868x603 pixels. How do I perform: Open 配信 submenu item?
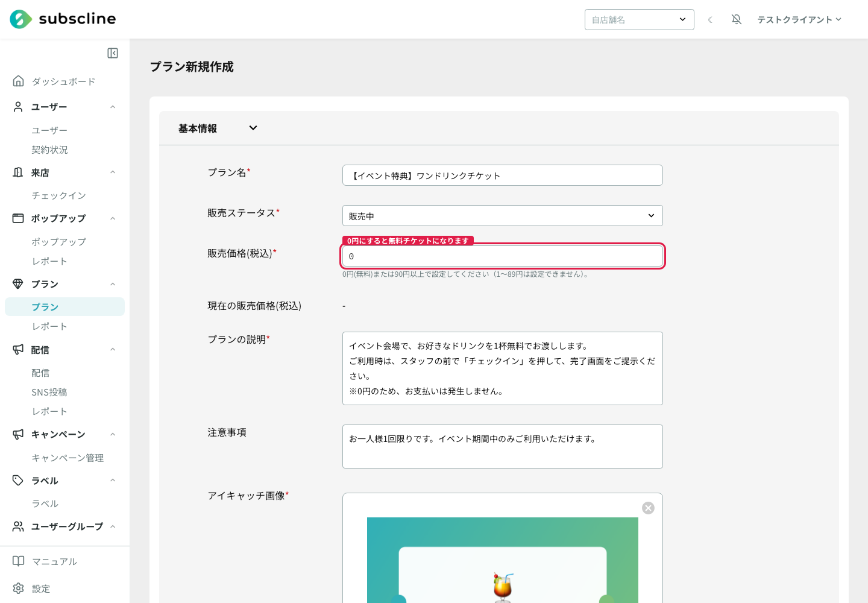pos(40,373)
